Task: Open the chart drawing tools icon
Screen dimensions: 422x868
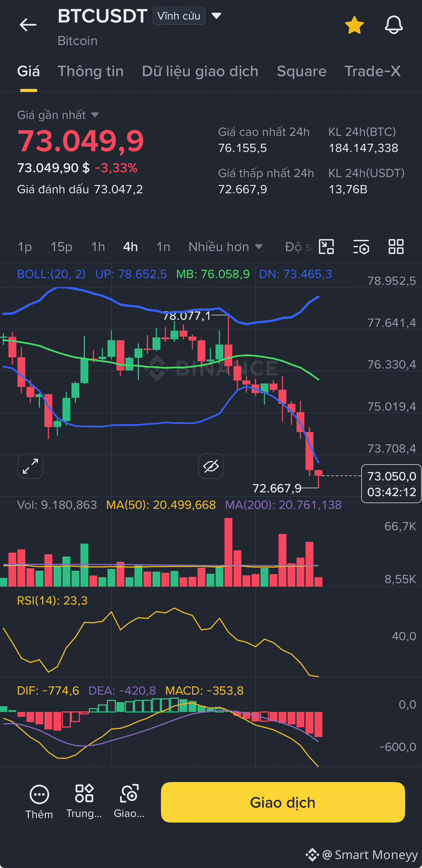Action: click(326, 247)
